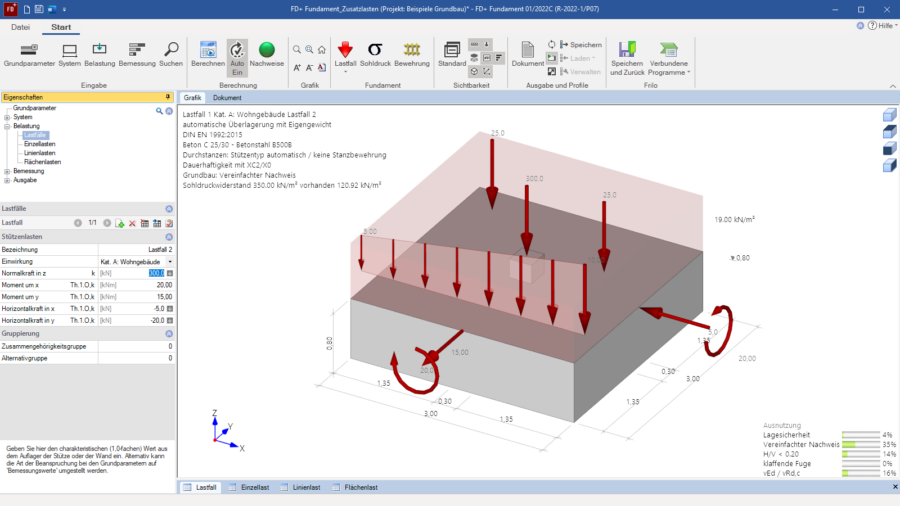Toggle Auto Ein automatic calculation
The width and height of the screenshot is (900, 506).
click(x=237, y=58)
